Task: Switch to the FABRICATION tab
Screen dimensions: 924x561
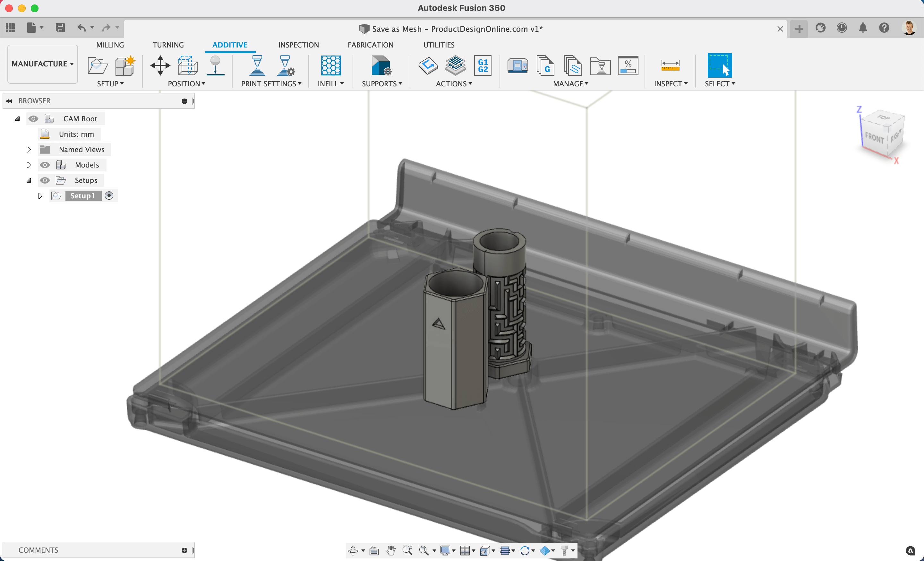Action: (371, 45)
